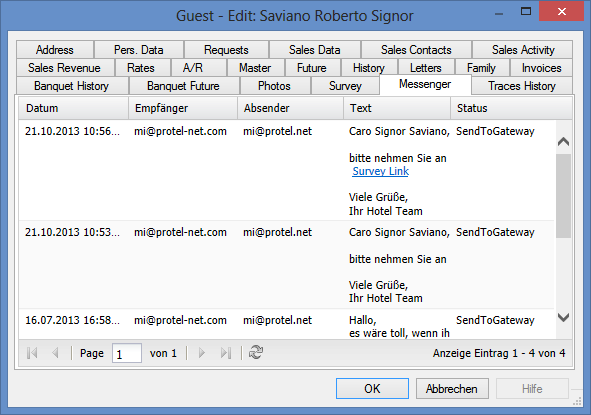Open Traces History tab
The height and width of the screenshot is (415, 591).
[x=522, y=86]
